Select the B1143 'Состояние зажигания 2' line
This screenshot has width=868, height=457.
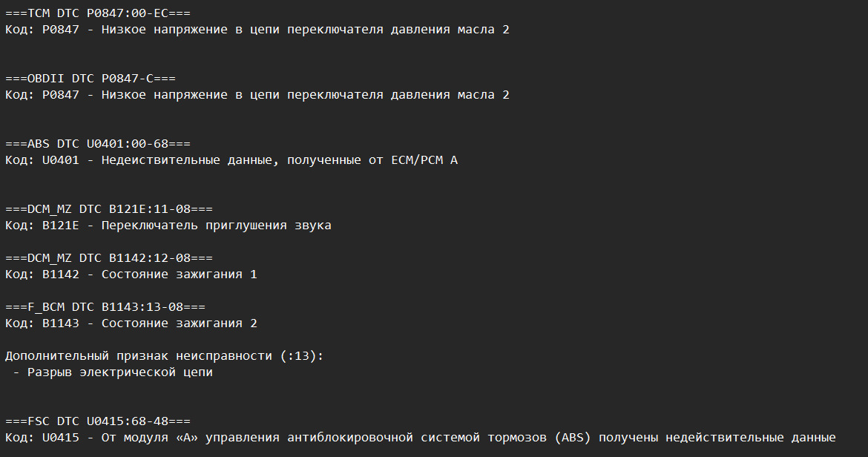[131, 323]
